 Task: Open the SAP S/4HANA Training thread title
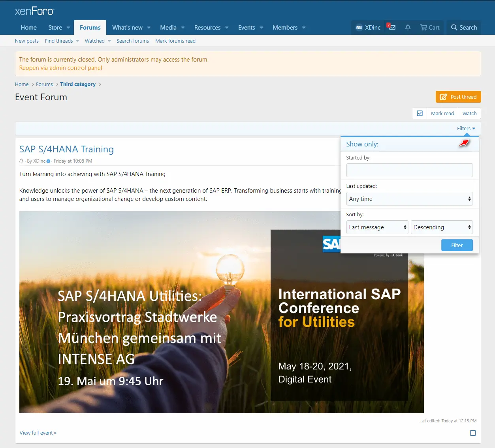(66, 149)
